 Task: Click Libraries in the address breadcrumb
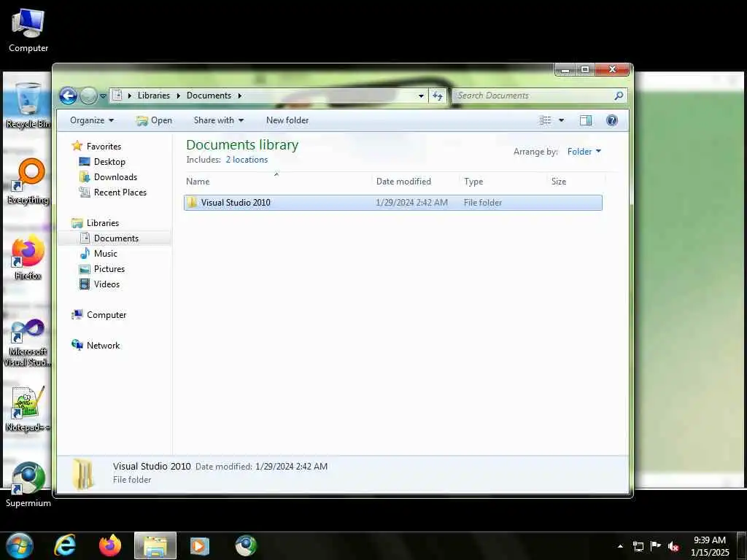(153, 96)
